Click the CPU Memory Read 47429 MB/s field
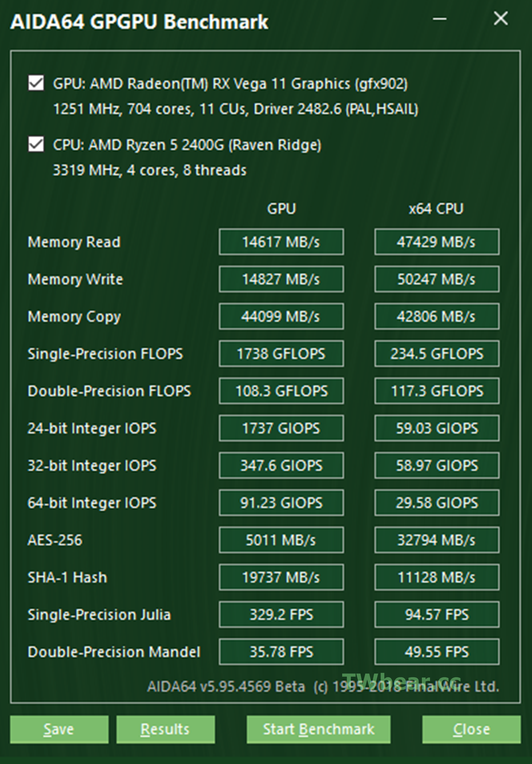 tap(437, 242)
